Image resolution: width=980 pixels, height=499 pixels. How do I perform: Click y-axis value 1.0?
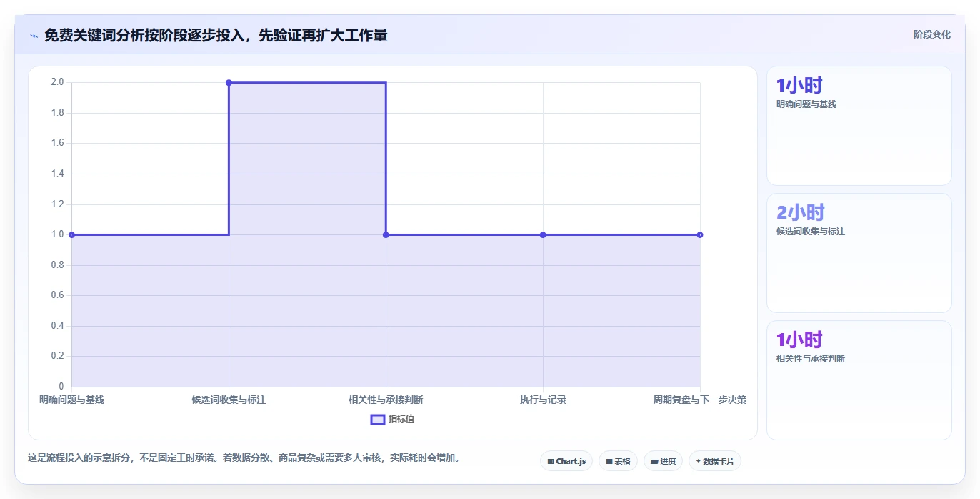point(57,234)
